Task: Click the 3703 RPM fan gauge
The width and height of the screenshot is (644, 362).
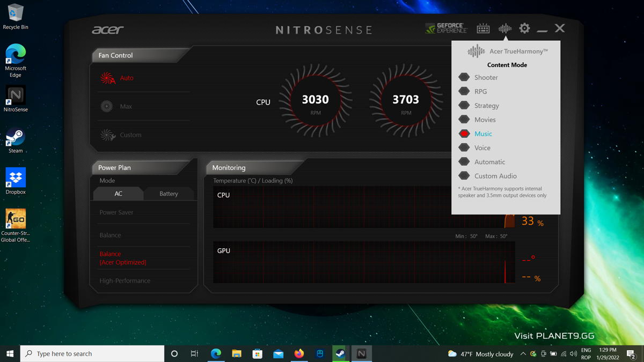Action: [x=406, y=101]
